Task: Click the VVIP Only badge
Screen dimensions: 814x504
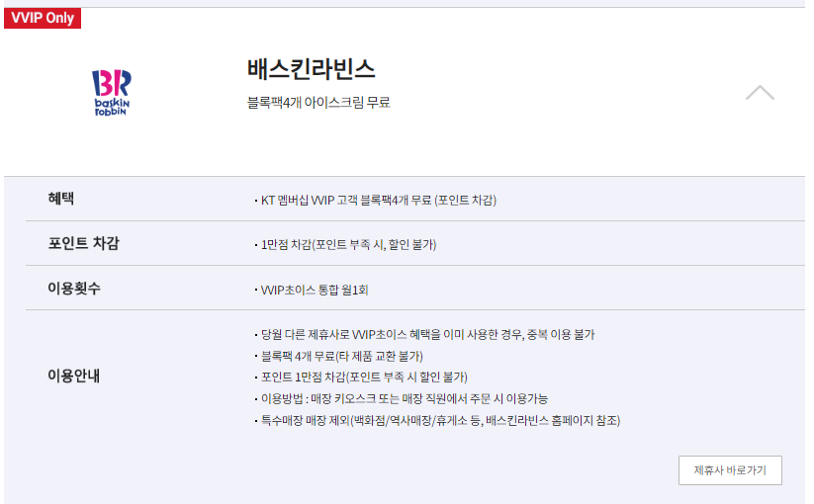Action: [x=43, y=18]
